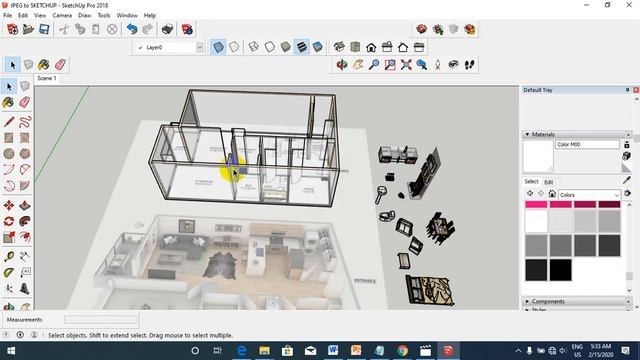Select the Paint Bucket tool in top toolbar
Viewport: 640px width, 360px height.
coord(44,64)
